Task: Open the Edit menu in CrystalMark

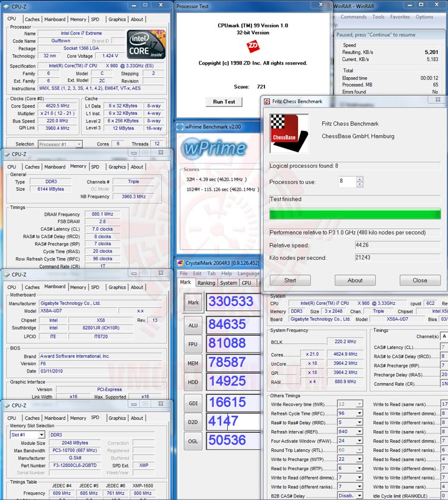Action: [x=197, y=274]
